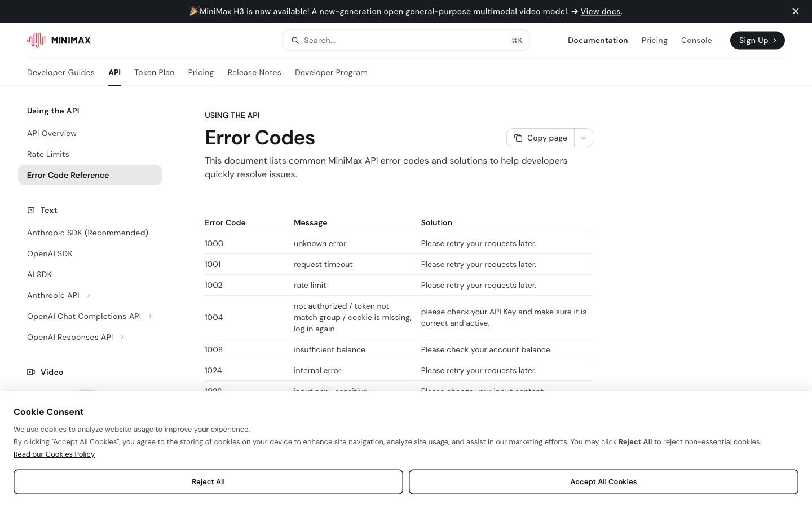
Task: Open Documentation in the top header
Action: click(x=598, y=40)
